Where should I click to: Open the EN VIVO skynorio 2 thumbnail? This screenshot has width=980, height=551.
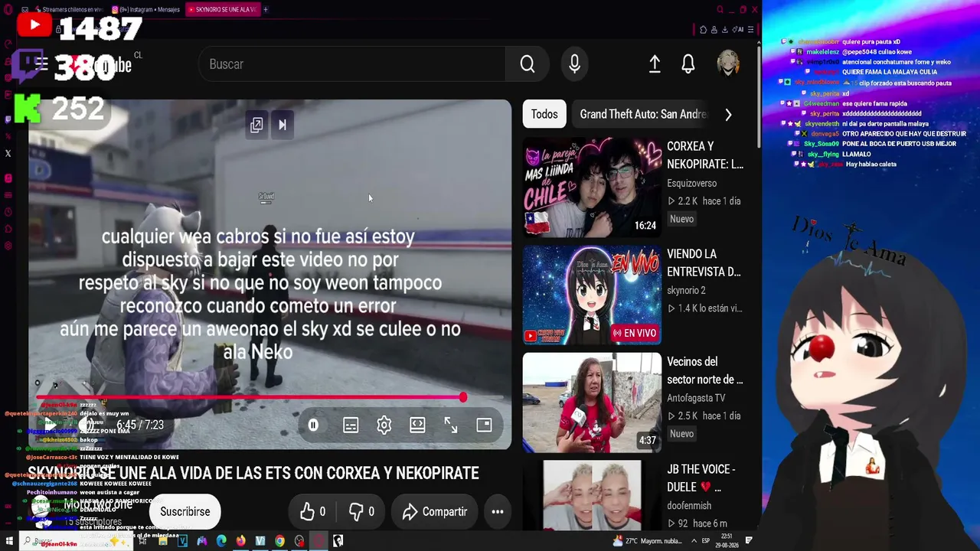592,295
